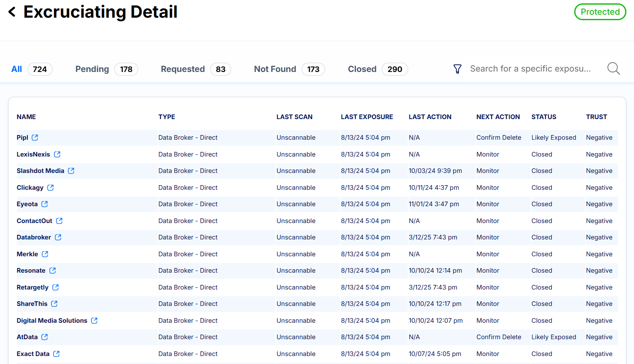Open external link icon next to Pipl
This screenshot has width=634, height=364.
[x=35, y=138]
